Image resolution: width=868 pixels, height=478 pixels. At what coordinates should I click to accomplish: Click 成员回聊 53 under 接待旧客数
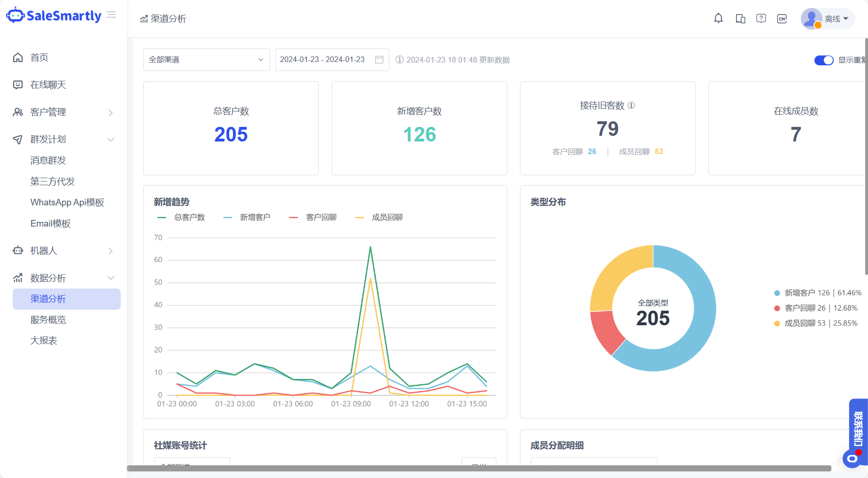[x=641, y=151]
